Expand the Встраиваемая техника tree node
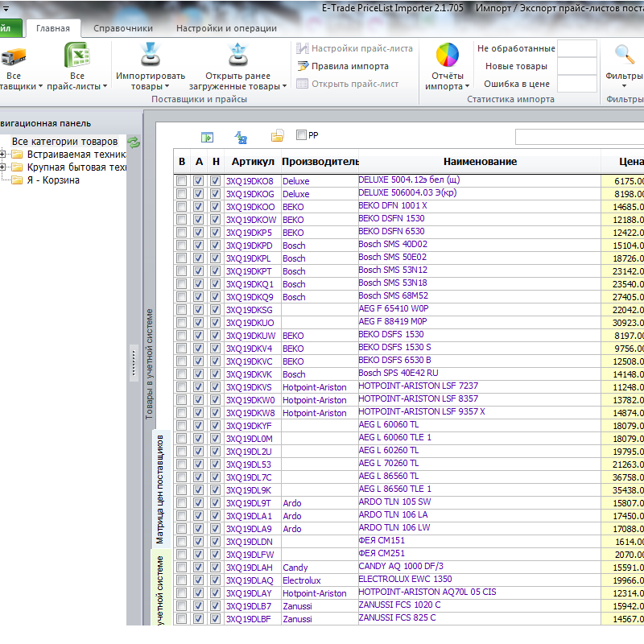The height and width of the screenshot is (644, 644). click(x=2, y=155)
